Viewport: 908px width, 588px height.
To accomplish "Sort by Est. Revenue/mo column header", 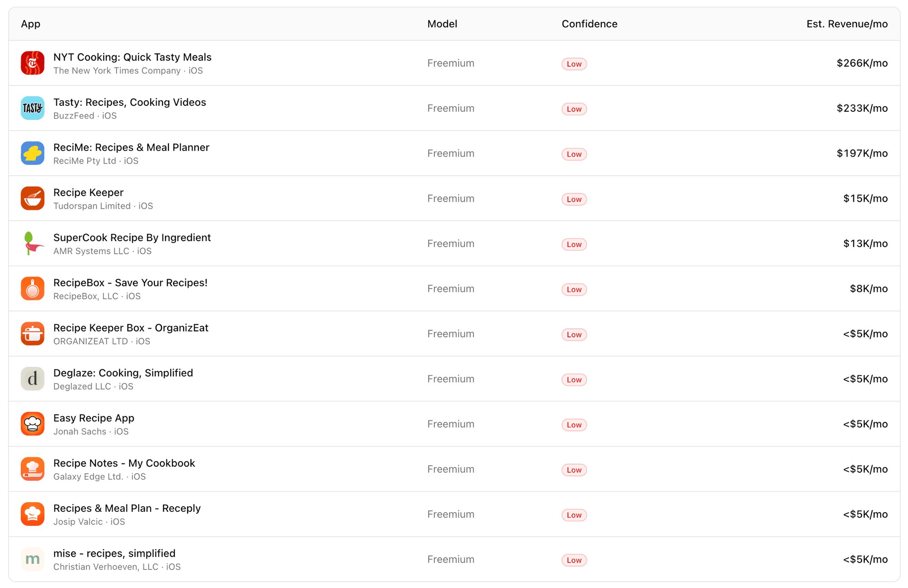I will click(847, 24).
